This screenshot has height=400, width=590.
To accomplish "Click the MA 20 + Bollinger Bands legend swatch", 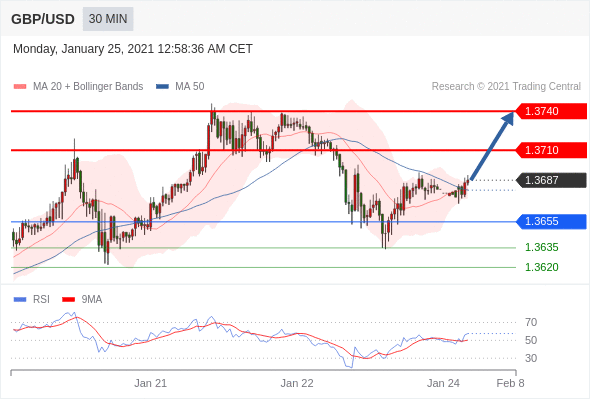I will pyautogui.click(x=20, y=87).
